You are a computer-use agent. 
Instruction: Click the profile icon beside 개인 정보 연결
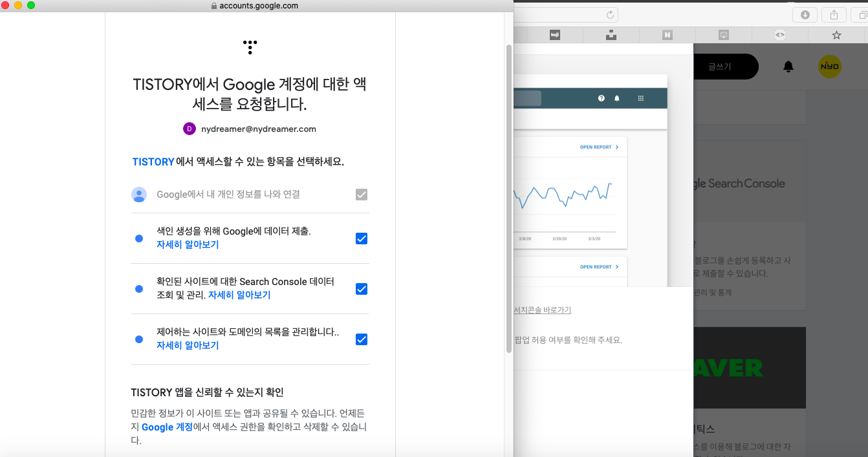139,195
